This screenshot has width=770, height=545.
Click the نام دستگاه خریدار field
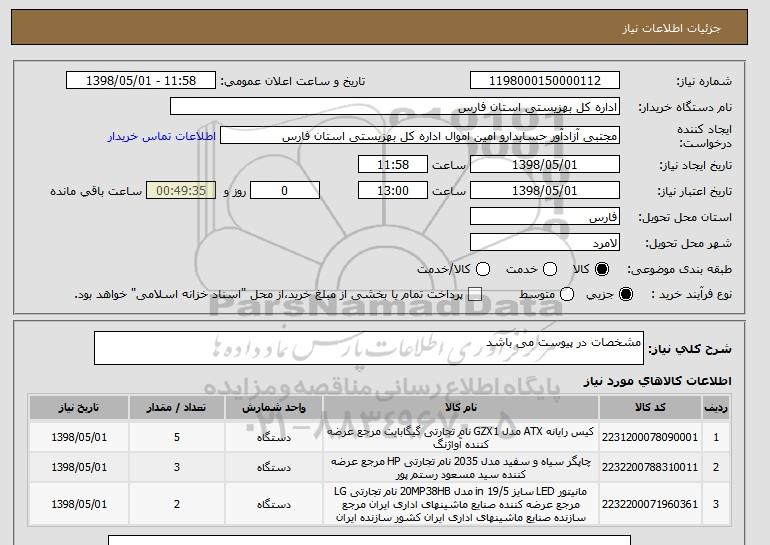click(x=395, y=107)
